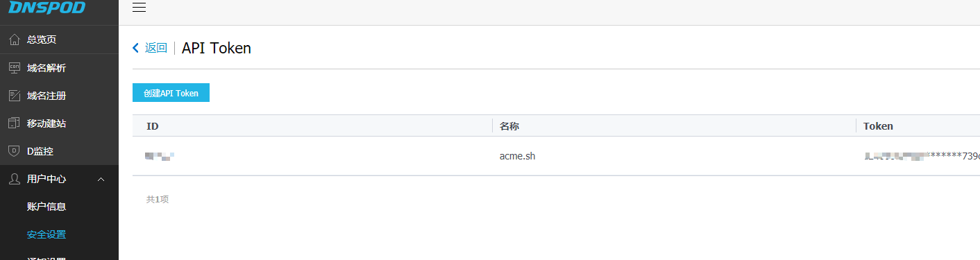Select the acme.sh token row
This screenshot has width=980, height=260.
click(x=556, y=156)
